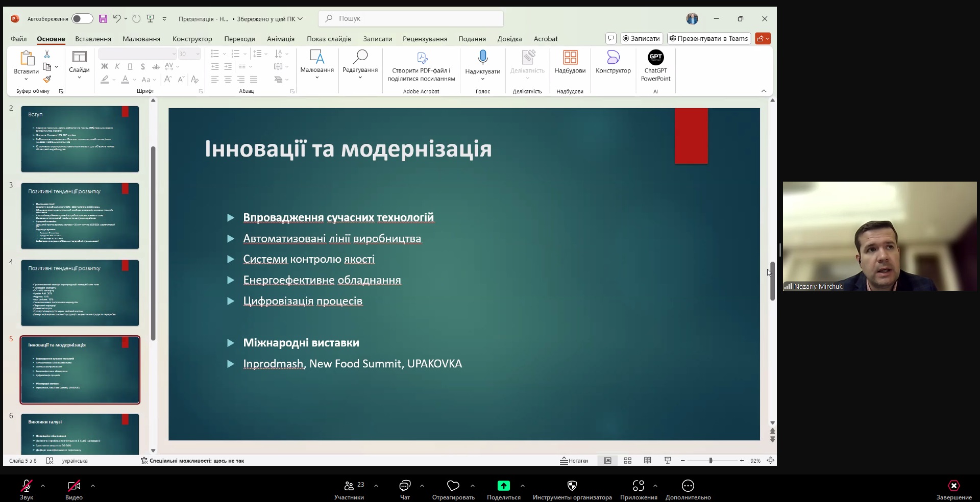980x502 pixels.
Task: Click the ChatGPT PowerPoint add-in icon
Action: (655, 57)
